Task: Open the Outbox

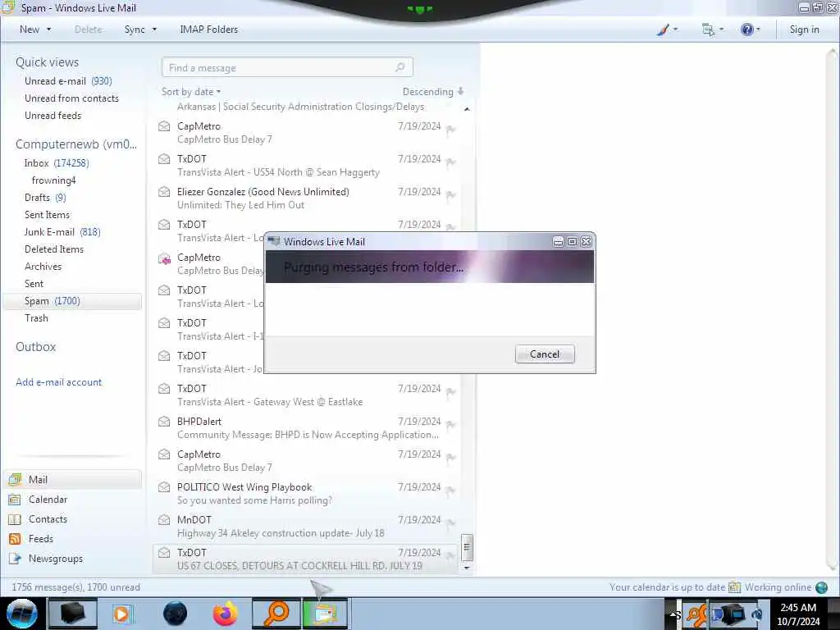Action: point(36,347)
